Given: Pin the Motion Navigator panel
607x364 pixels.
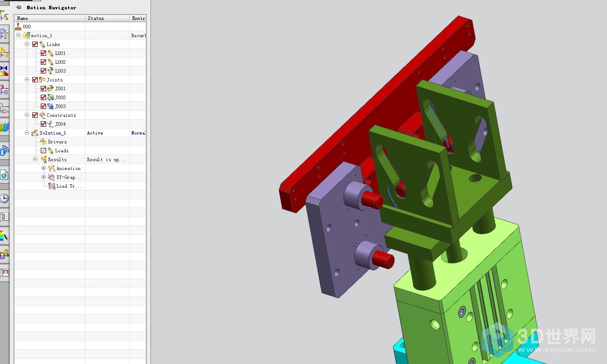Looking at the screenshot, I should click(x=19, y=8).
